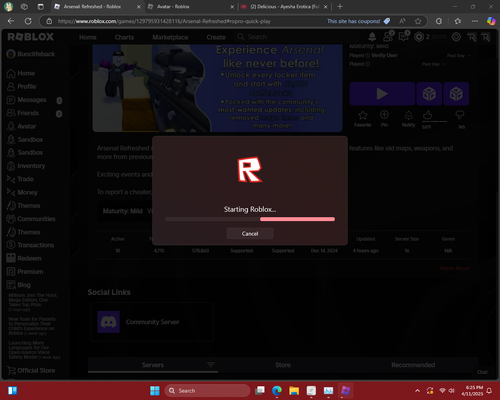
Task: Open the Discord Community Server link
Action: 152,322
